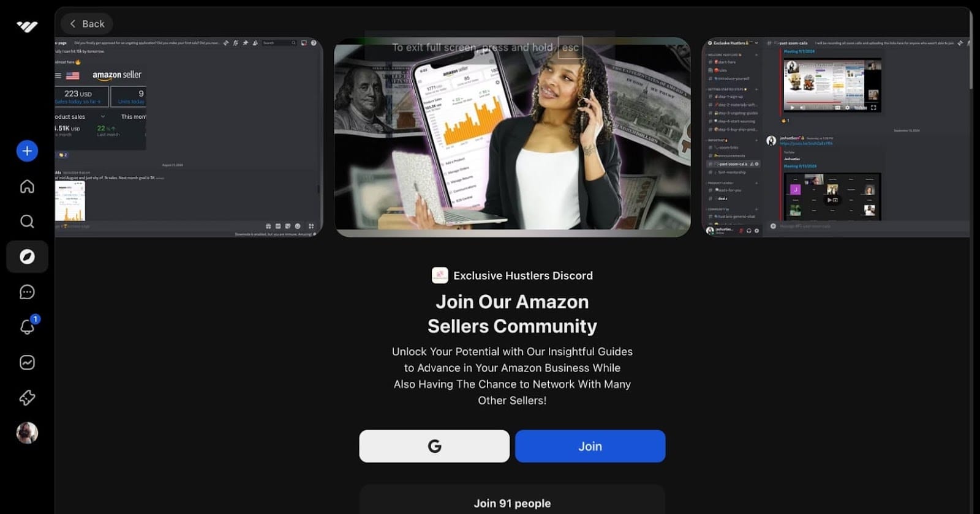The height and width of the screenshot is (514, 980).
Task: Continue with the Google sign-in button
Action: [434, 446]
